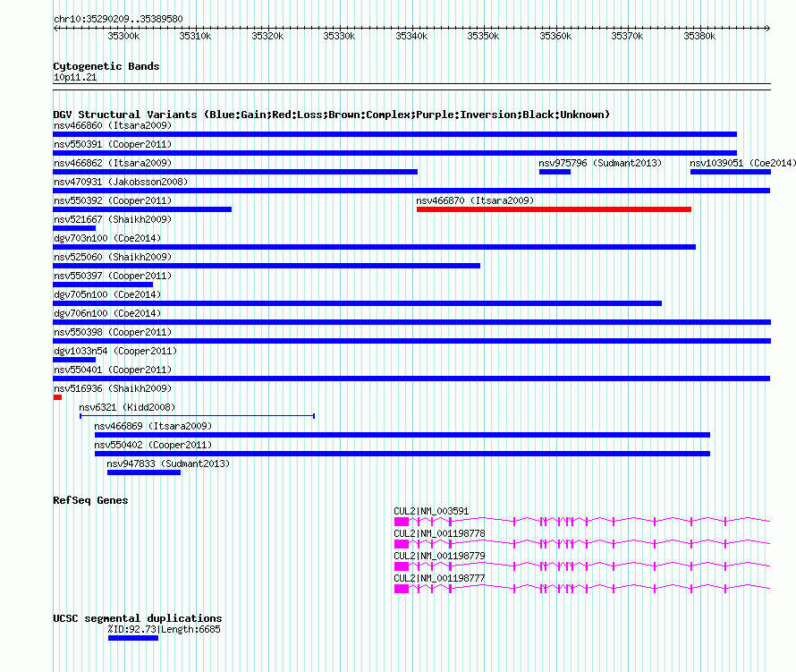
Task: Click the nsv550401 (Cooper2011) variant bar
Action: point(411,379)
